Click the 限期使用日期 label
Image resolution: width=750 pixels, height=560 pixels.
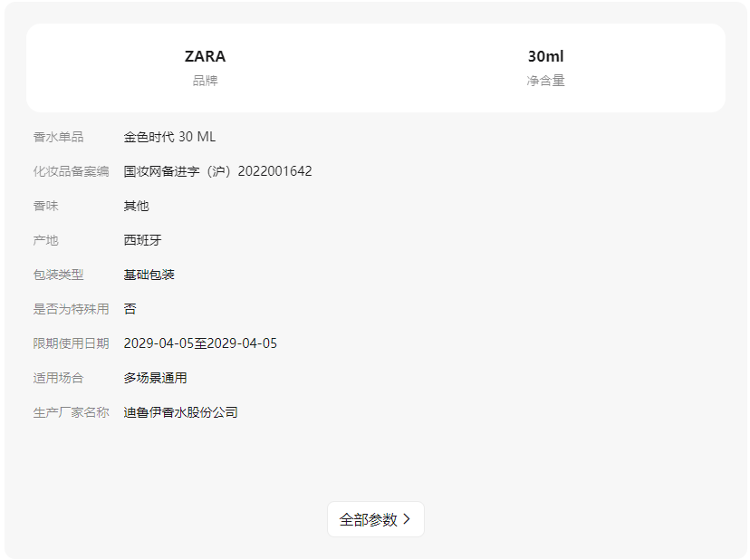pyautogui.click(x=71, y=343)
